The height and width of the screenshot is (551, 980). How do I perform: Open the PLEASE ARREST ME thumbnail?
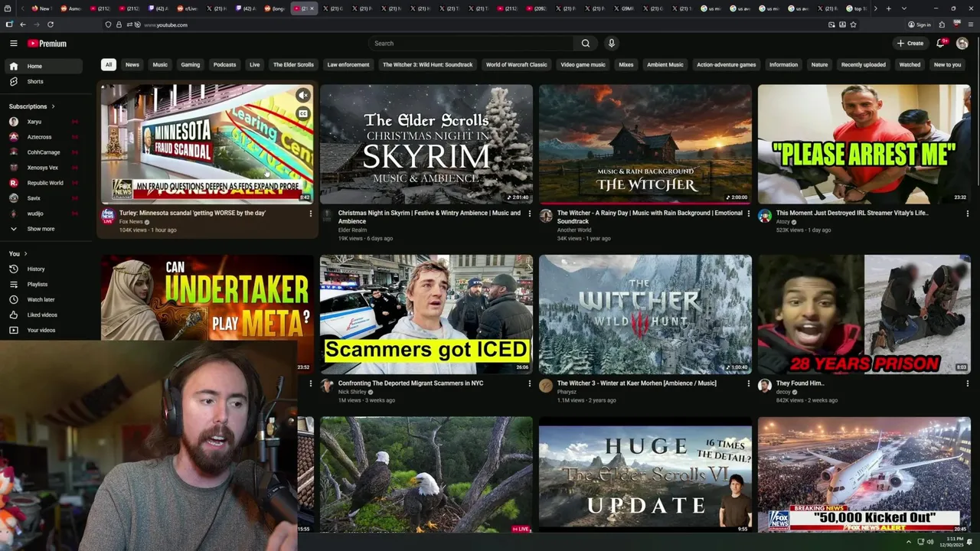point(864,144)
